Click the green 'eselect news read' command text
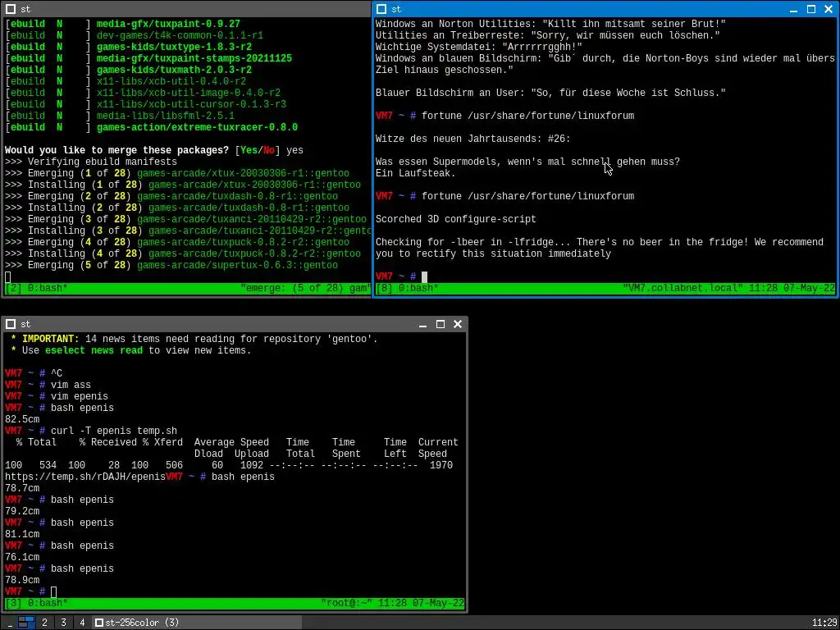 tap(94, 350)
